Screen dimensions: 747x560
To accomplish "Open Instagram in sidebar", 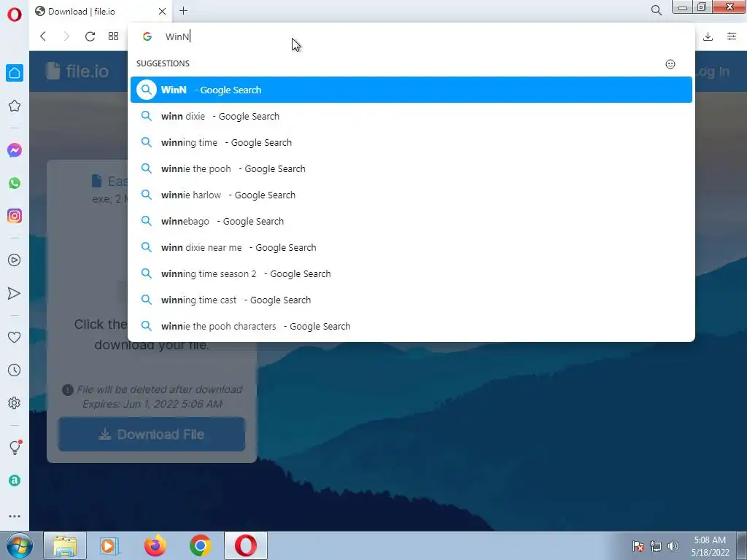I will [15, 216].
